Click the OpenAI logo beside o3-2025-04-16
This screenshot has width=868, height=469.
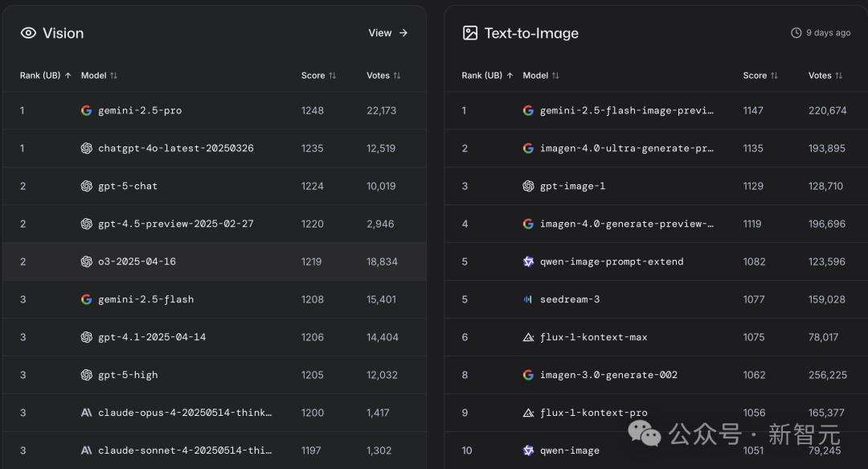(86, 261)
